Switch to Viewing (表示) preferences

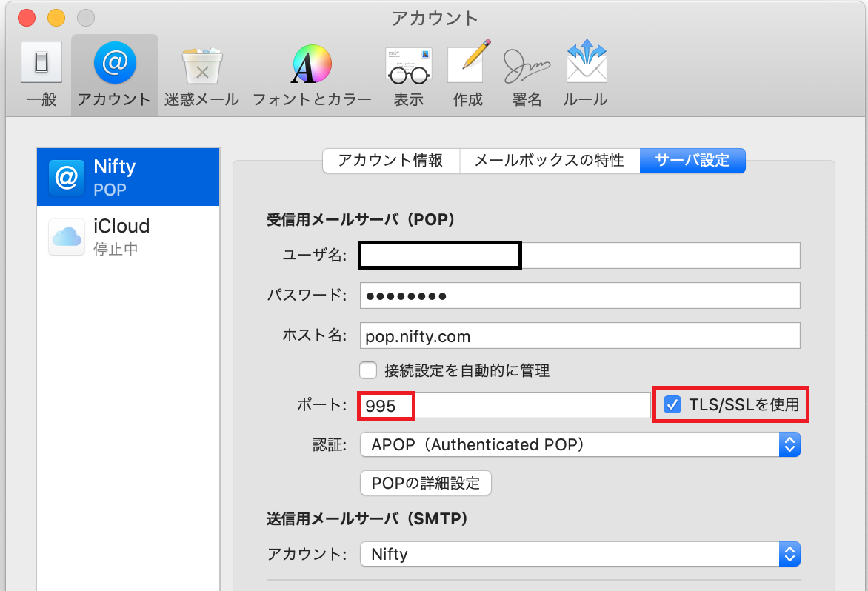[408, 74]
